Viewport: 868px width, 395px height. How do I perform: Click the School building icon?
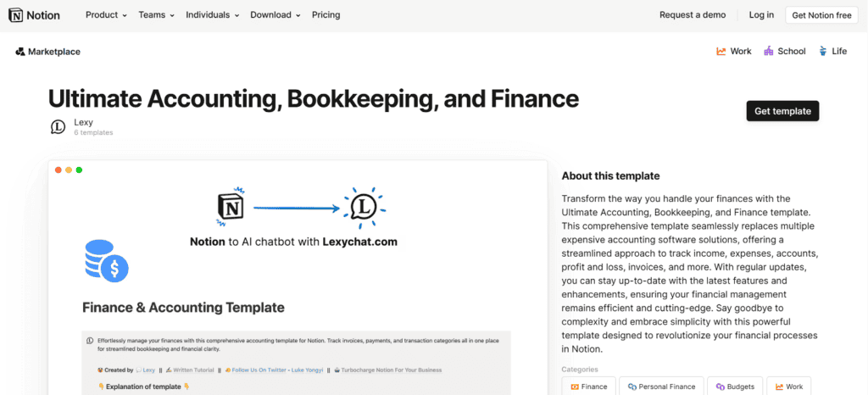coord(768,51)
